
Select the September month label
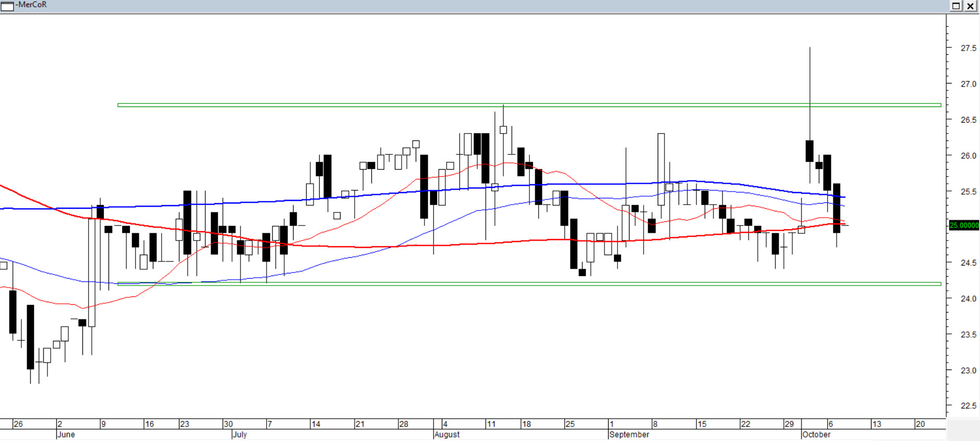coord(630,435)
